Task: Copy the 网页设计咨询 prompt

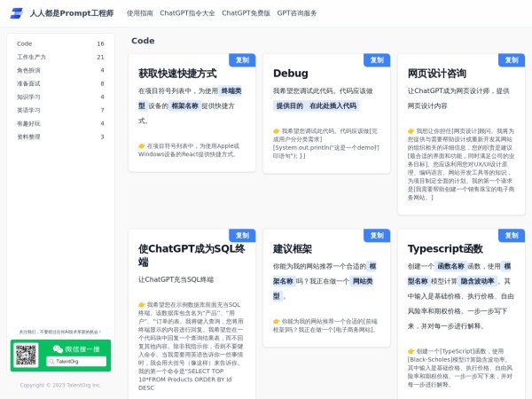Action: click(x=511, y=60)
